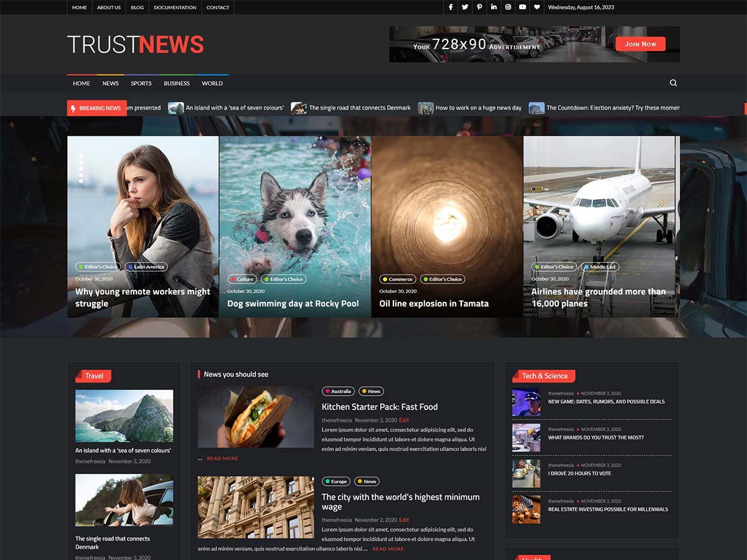
Task: Open the Facebook icon in top bar
Action: [x=451, y=7]
